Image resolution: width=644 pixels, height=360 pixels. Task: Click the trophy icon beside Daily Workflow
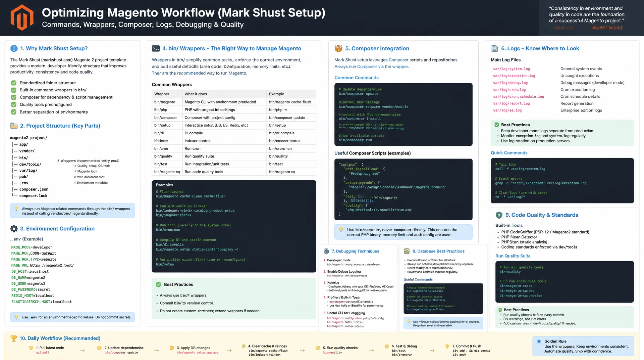(14, 338)
